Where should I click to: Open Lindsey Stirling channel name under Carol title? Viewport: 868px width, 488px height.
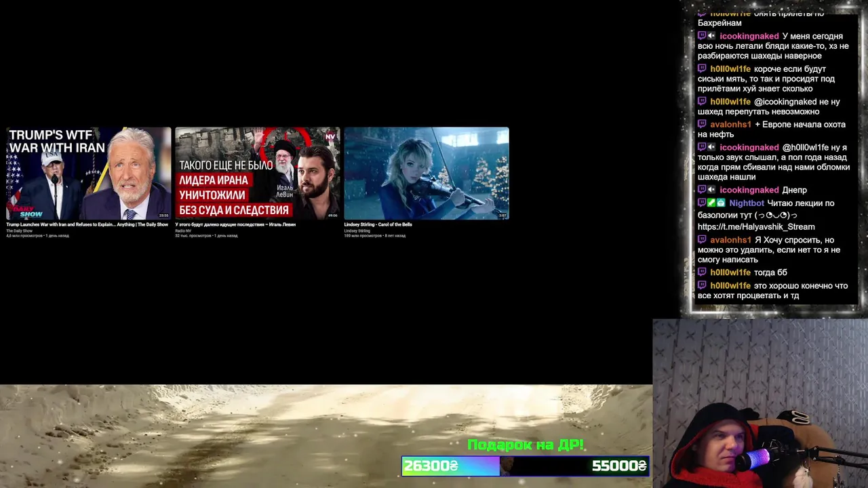pyautogui.click(x=357, y=231)
